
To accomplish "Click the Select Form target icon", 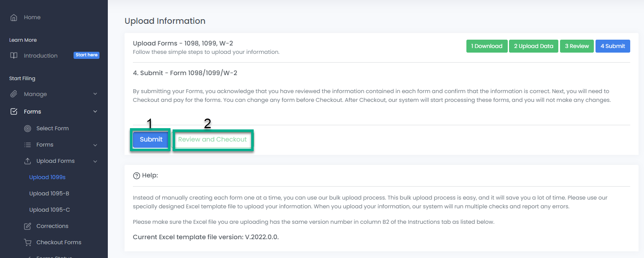I will (x=28, y=129).
